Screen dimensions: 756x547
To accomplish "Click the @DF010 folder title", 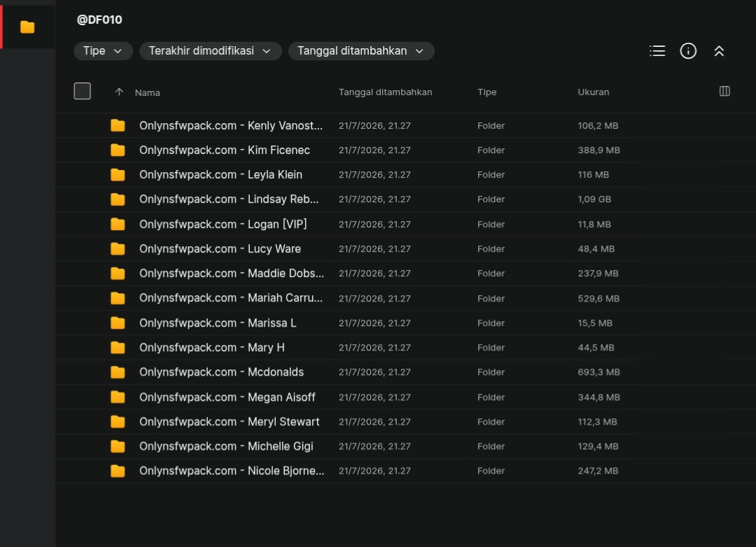I will pos(99,20).
